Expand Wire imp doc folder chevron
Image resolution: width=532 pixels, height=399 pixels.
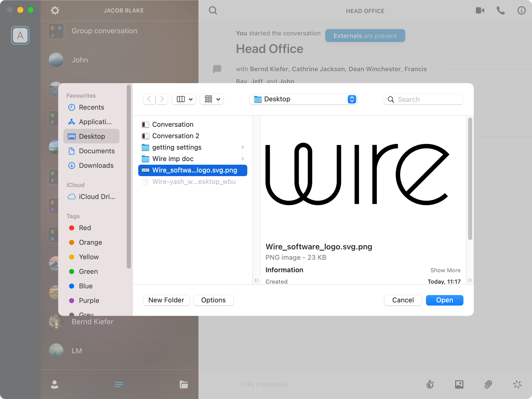tap(243, 159)
